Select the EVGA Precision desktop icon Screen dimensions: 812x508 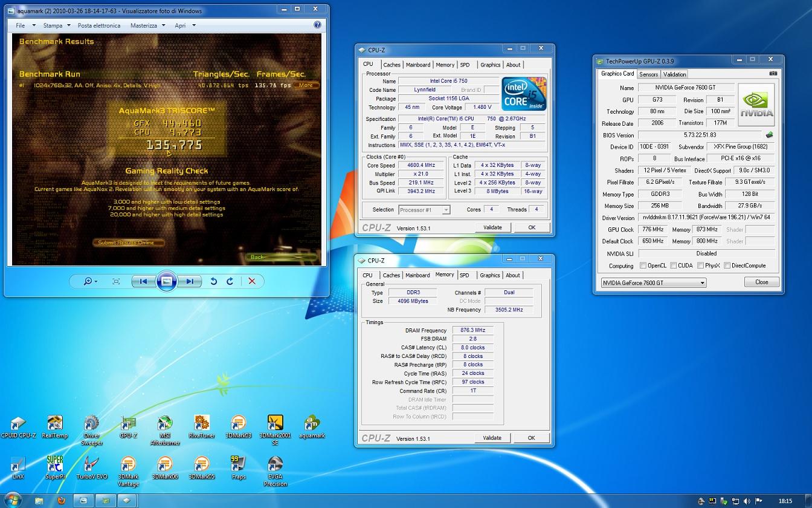(x=275, y=471)
